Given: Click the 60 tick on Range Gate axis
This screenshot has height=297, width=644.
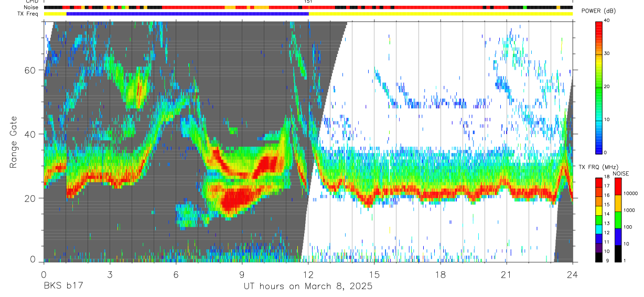Looking at the screenshot, I should pyautogui.click(x=29, y=70).
